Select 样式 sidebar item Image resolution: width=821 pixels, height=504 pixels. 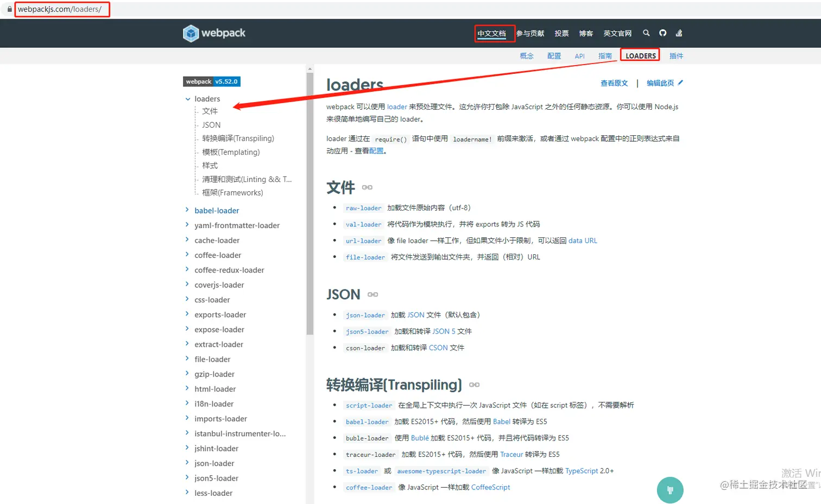[210, 166]
